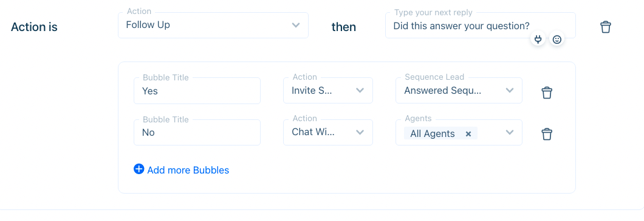Click the plug icon below reply field
This screenshot has width=644, height=221.
pyautogui.click(x=538, y=40)
